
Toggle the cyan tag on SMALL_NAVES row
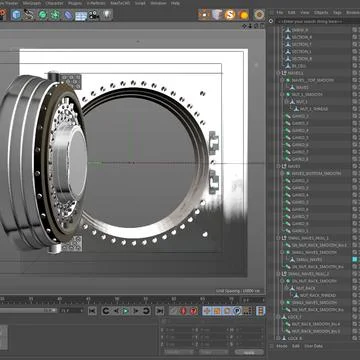[x=355, y=259]
